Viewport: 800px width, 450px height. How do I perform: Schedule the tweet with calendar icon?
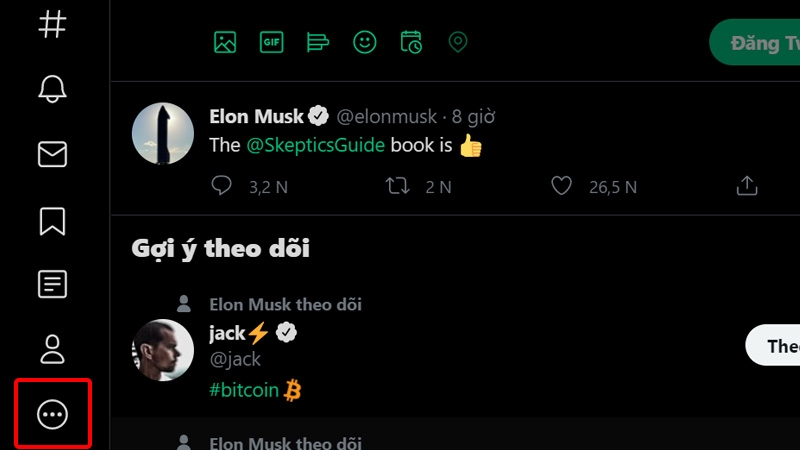[x=411, y=42]
